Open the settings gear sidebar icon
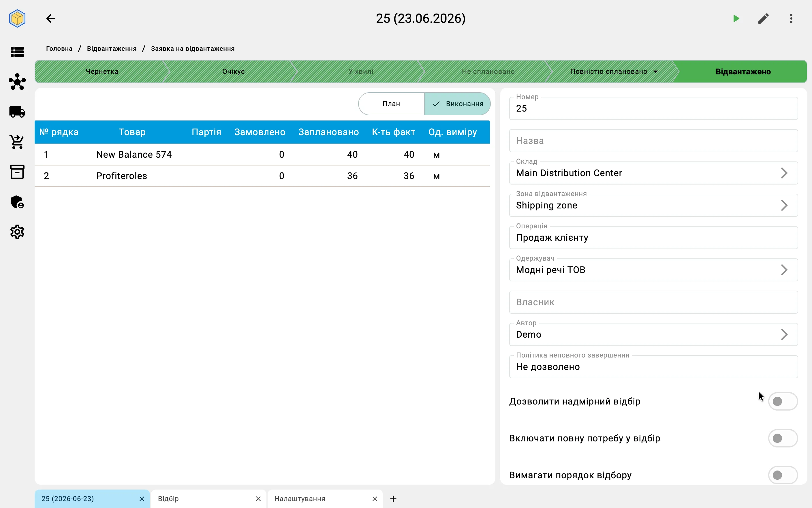Screen dimensions: 812x508 coord(17,232)
